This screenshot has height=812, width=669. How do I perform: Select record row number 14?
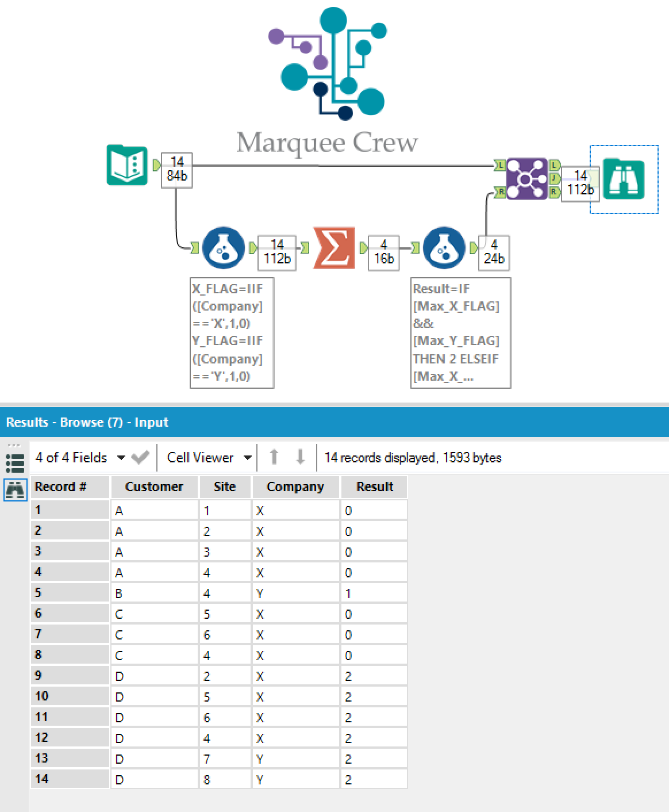70,779
